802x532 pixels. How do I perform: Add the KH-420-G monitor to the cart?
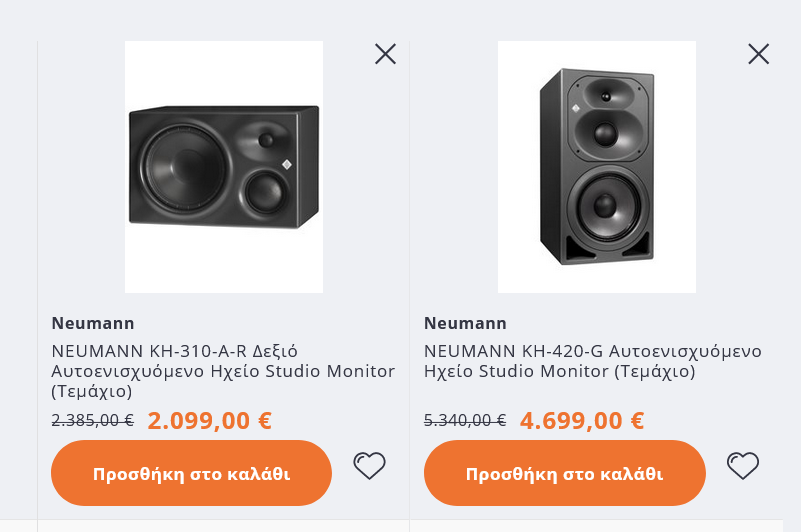tap(564, 473)
